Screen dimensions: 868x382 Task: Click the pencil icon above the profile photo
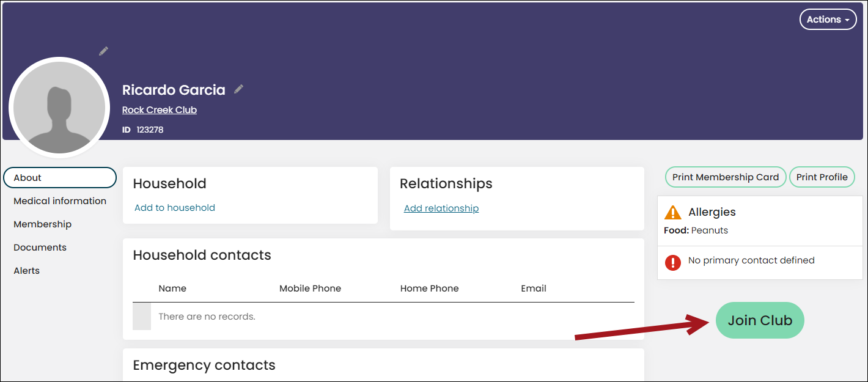(x=103, y=51)
